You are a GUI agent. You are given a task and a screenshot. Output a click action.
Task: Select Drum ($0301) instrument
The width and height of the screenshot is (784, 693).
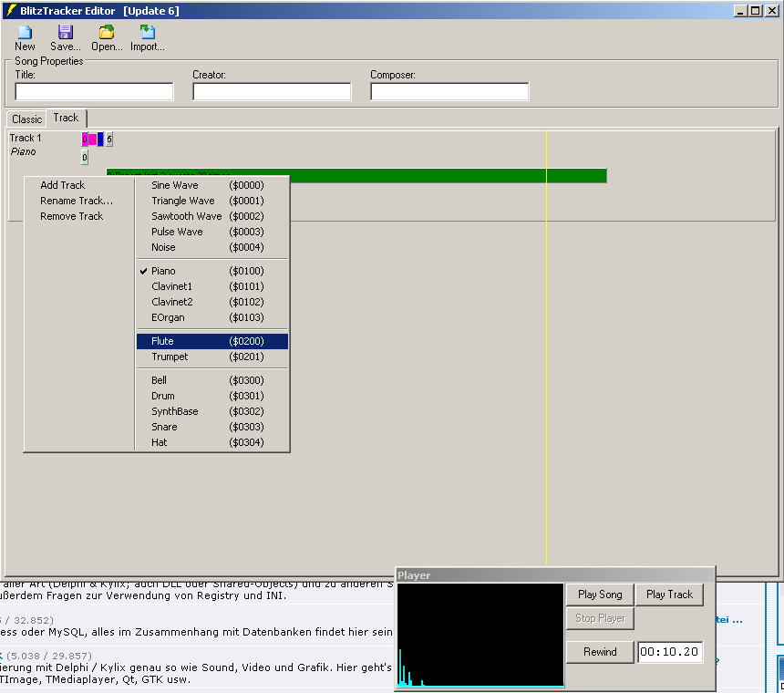[212, 396]
